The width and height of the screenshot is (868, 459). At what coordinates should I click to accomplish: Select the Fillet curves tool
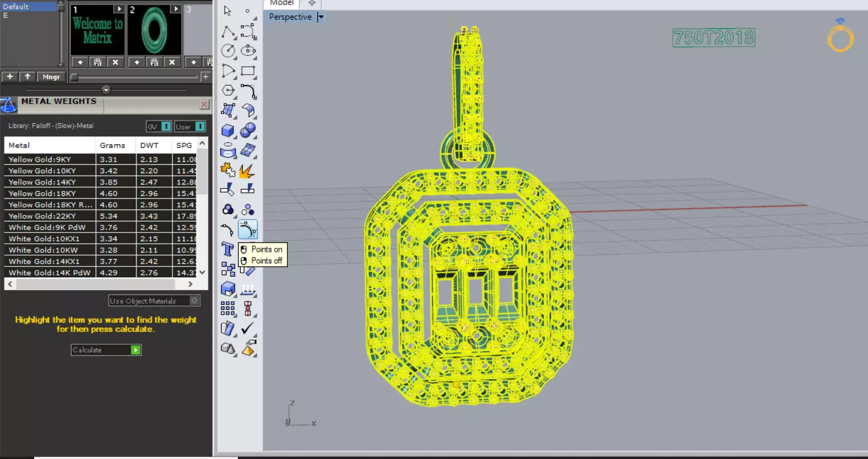pos(248,91)
